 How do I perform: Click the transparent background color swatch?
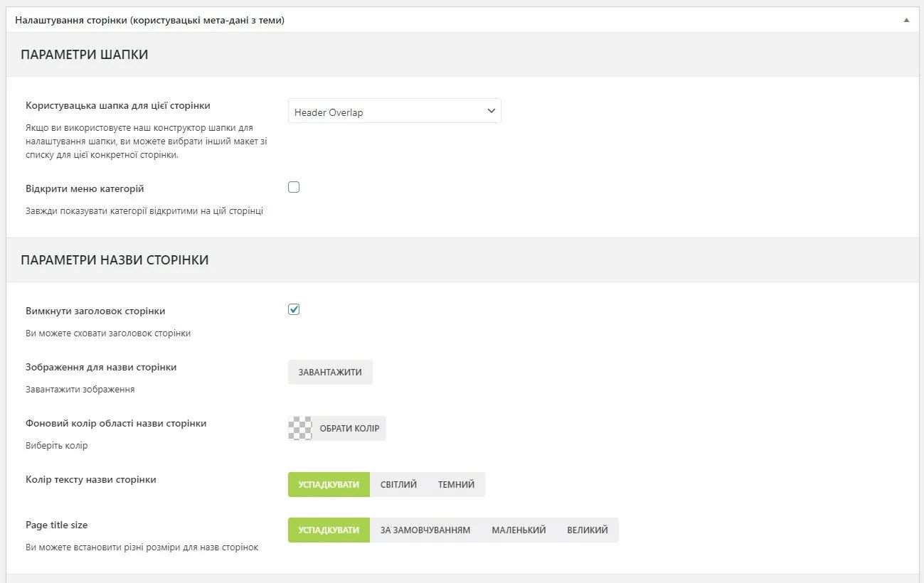[x=300, y=429]
